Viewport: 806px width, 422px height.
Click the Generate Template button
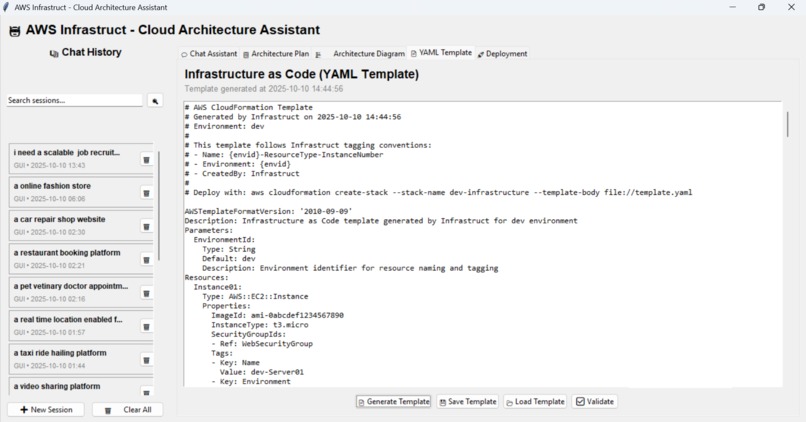pos(394,401)
